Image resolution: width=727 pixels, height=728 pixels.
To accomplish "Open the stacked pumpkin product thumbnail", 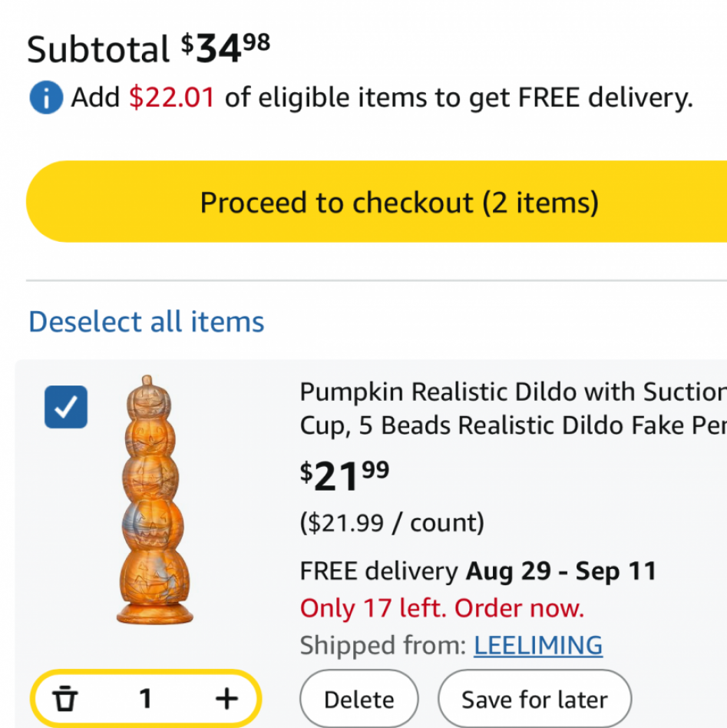I will pos(154,500).
